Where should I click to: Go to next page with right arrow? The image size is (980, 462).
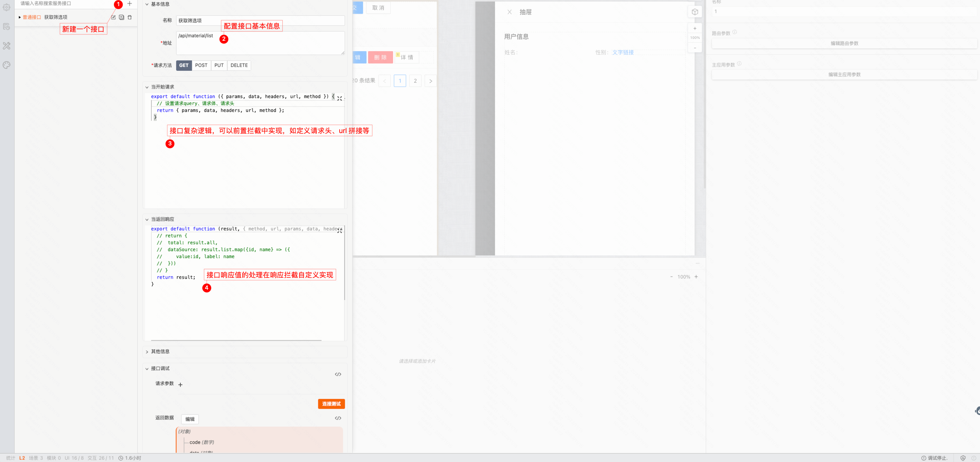(x=431, y=81)
